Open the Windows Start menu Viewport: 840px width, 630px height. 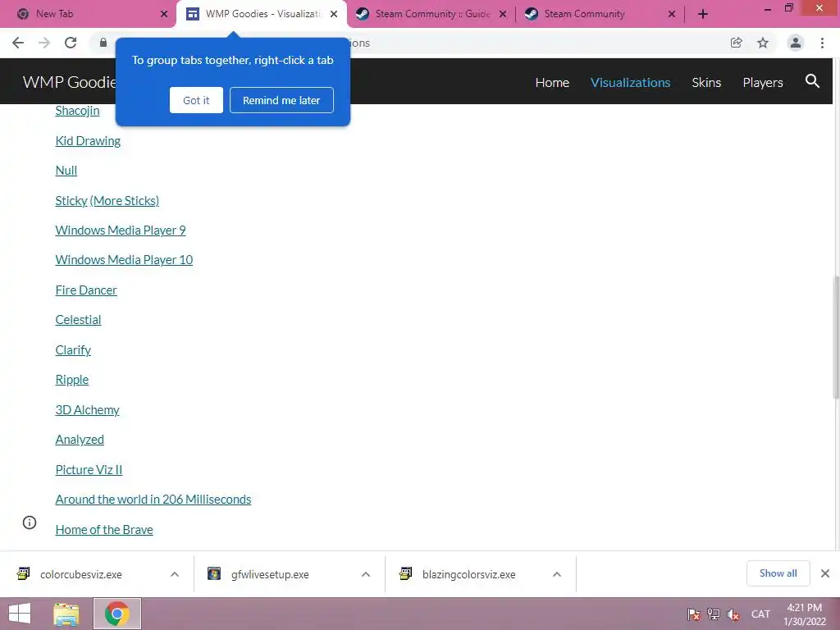click(x=20, y=614)
